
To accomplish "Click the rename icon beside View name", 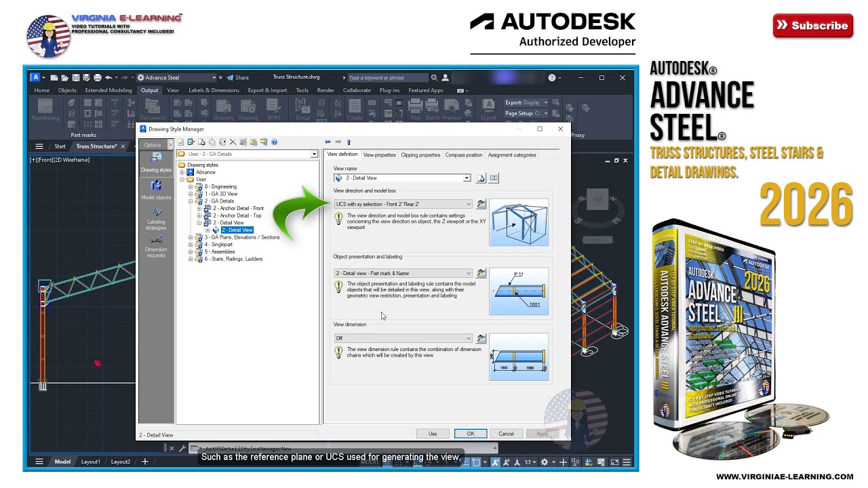I will coord(494,178).
